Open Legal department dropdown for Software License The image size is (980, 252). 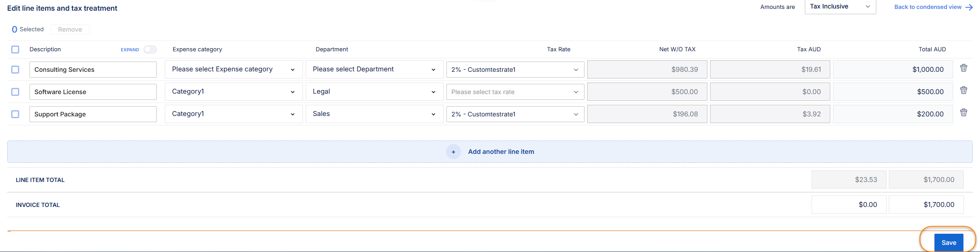[x=374, y=91]
